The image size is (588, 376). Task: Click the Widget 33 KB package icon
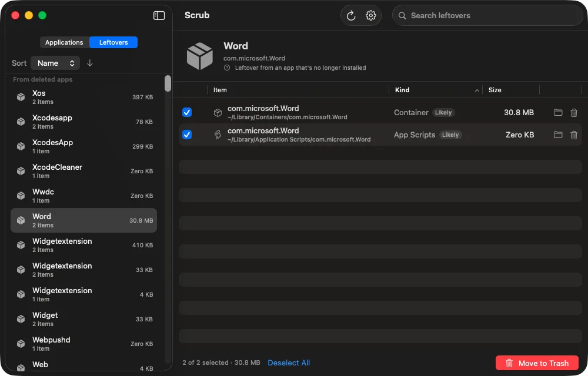21,319
